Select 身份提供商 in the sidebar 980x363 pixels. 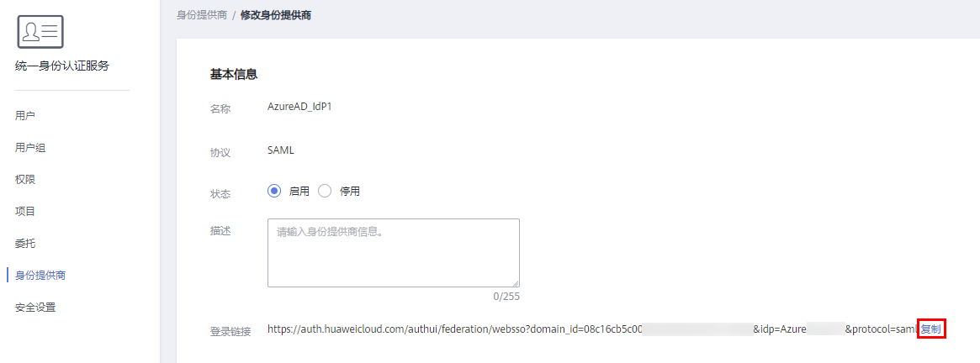(x=40, y=275)
